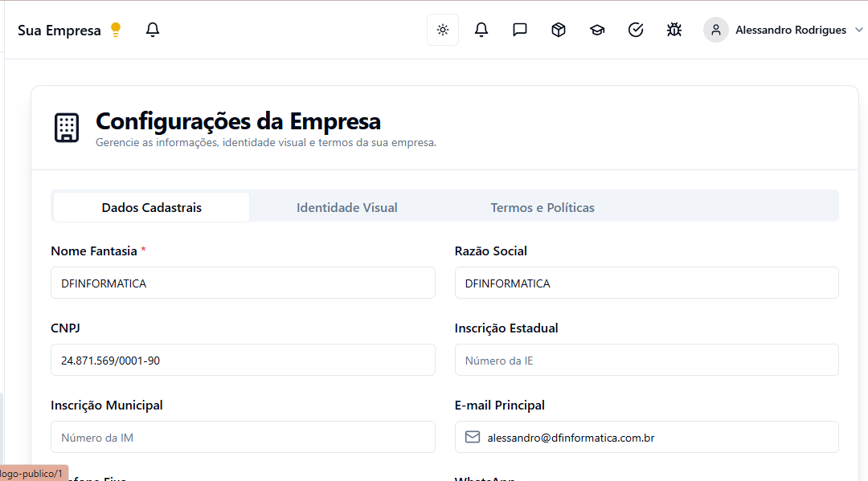Open Alessandro Rodrigues account menu
Image resolution: width=868 pixels, height=481 pixels.
pyautogui.click(x=790, y=30)
